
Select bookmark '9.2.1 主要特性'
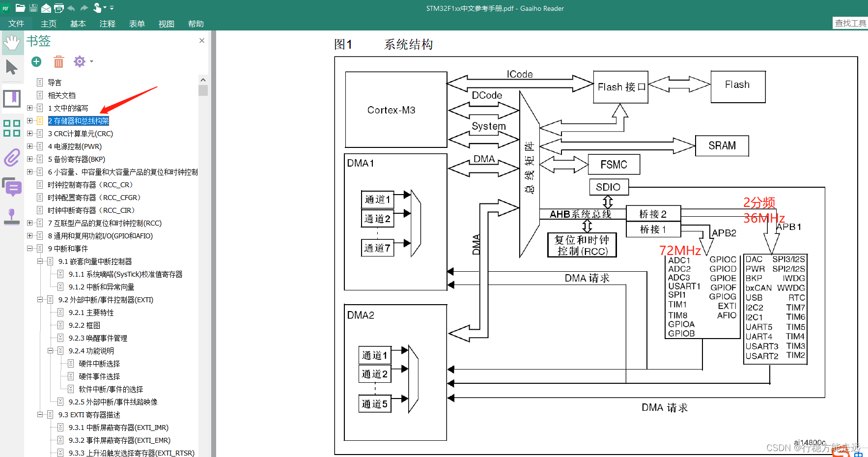click(x=91, y=313)
